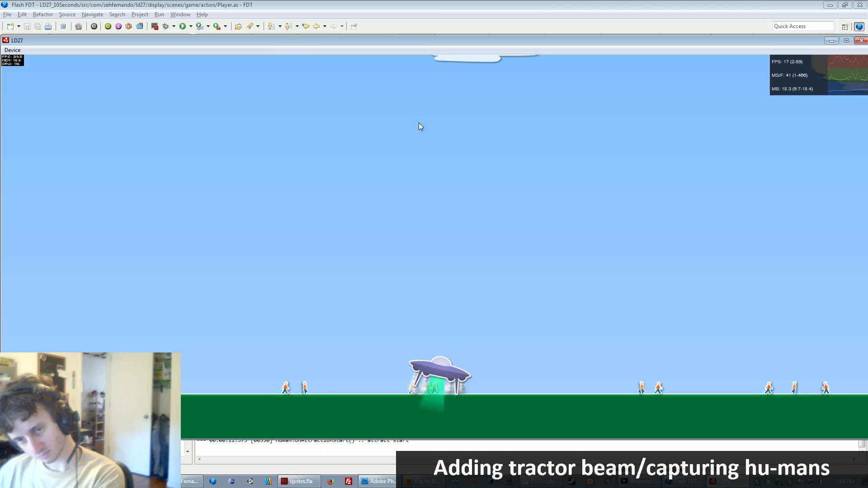The image size is (868, 488).
Task: Click the Debug bug icon
Action: 165,26
